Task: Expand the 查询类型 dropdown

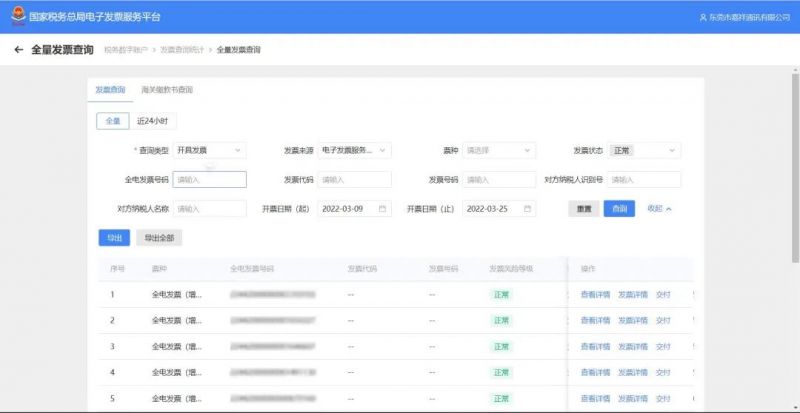Action: coord(209,150)
